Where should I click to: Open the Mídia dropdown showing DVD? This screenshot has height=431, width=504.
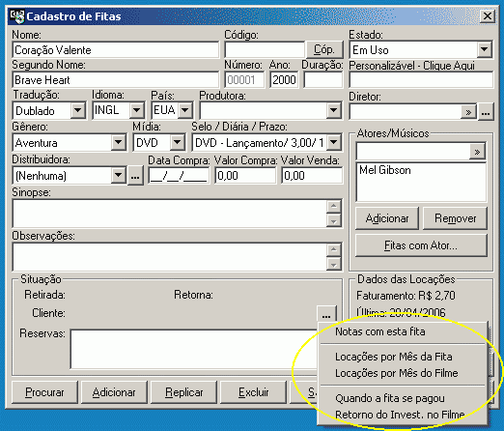tap(177, 142)
